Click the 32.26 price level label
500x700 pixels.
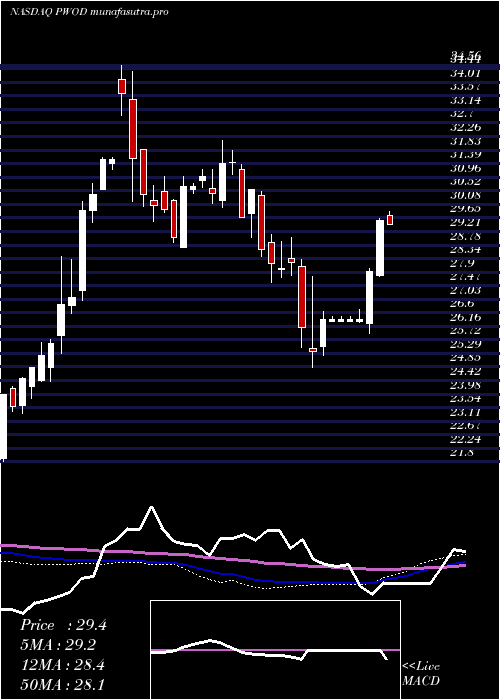pyautogui.click(x=465, y=128)
